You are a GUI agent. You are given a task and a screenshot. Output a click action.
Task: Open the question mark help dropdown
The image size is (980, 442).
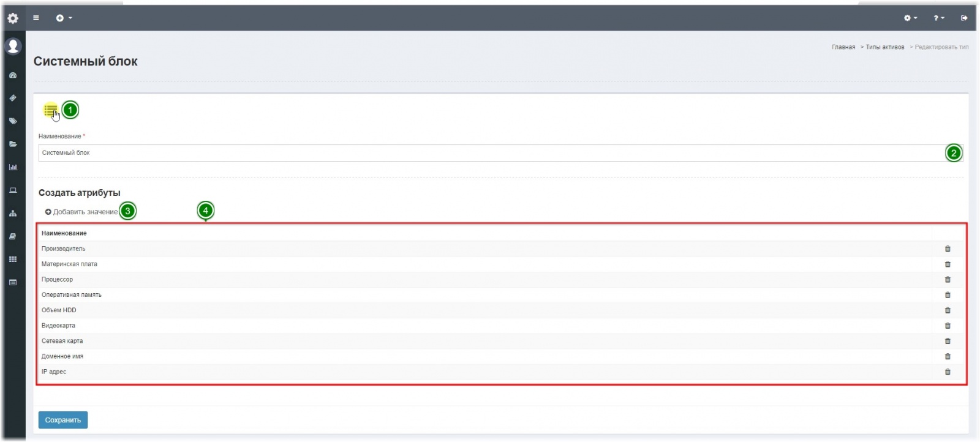point(938,18)
